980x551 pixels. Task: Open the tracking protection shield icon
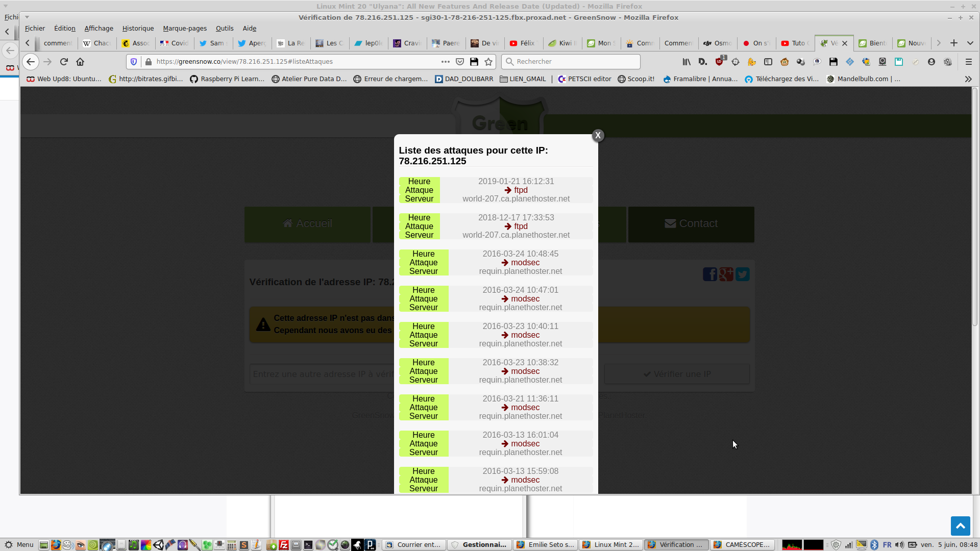pyautogui.click(x=134, y=62)
